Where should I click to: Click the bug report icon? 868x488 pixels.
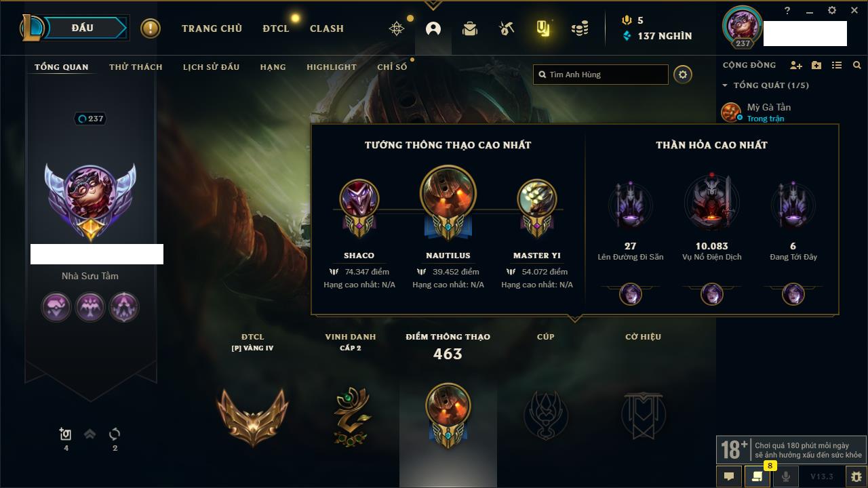(x=856, y=476)
